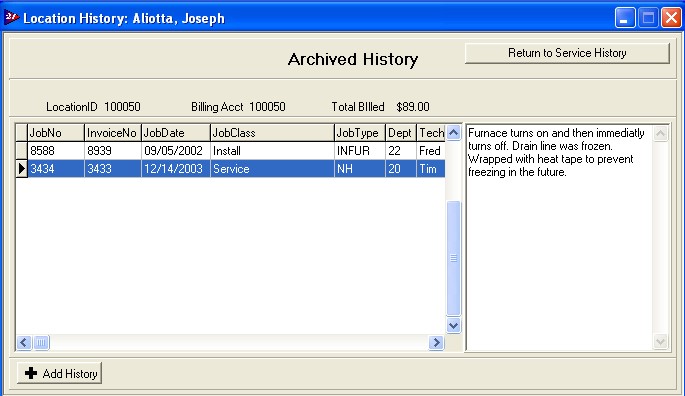Select job number 8588 cell
This screenshot has height=396, width=685.
point(56,151)
